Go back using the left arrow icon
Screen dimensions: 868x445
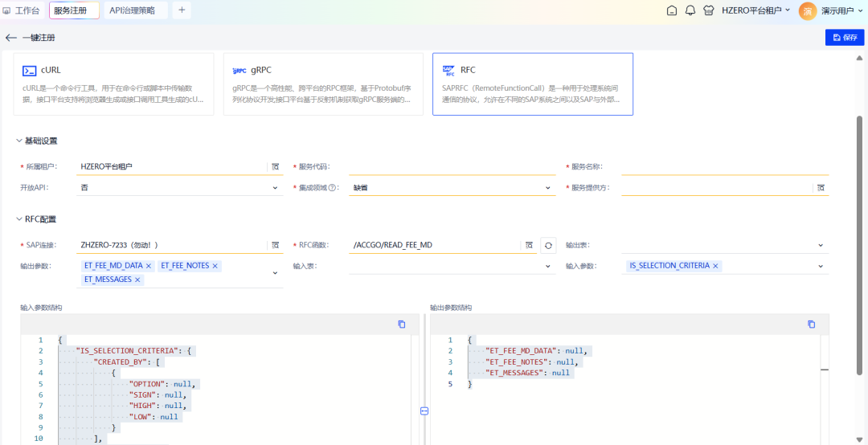click(x=10, y=38)
